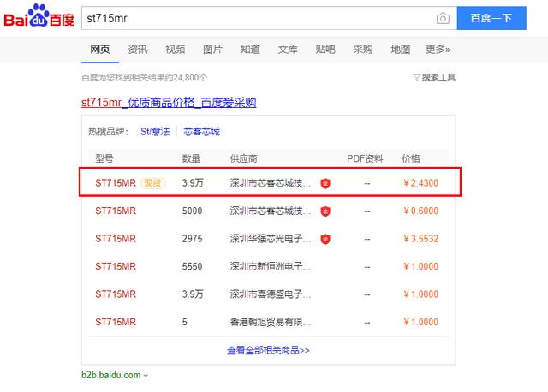Click the 百度一下 search button

coord(491,18)
